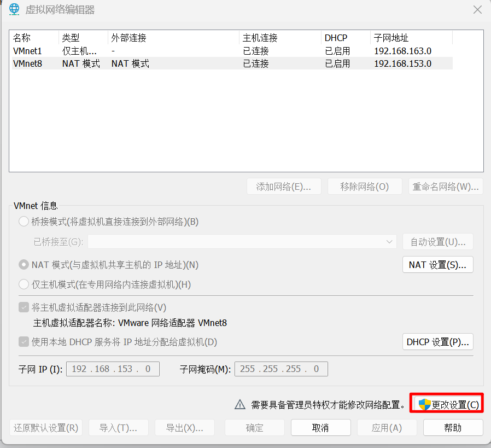Open DHCP 设置(P)... dialog

[438, 342]
